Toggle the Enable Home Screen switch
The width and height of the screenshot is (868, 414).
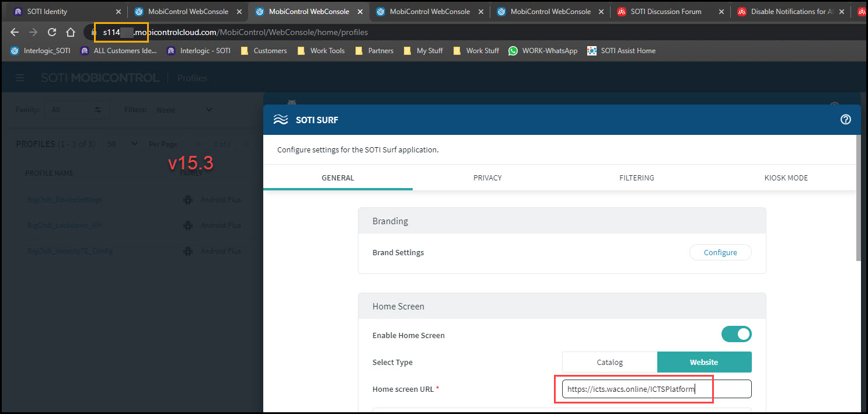pos(736,335)
